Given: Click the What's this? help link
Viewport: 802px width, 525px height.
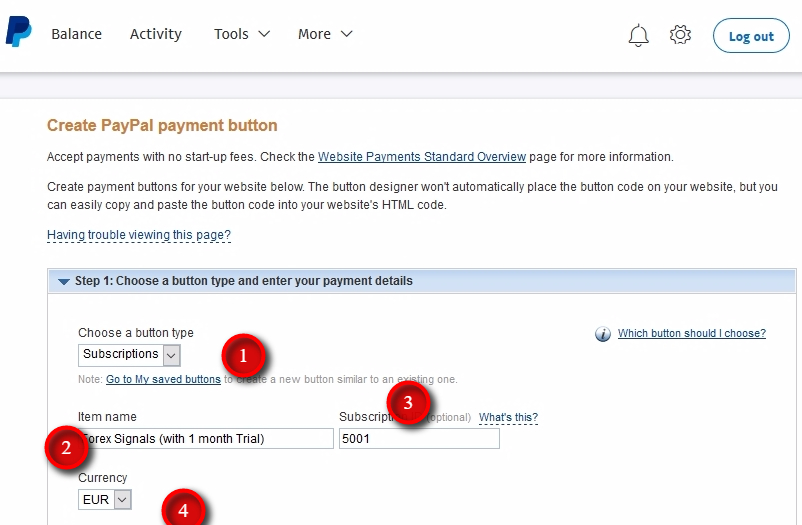Looking at the screenshot, I should [508, 418].
